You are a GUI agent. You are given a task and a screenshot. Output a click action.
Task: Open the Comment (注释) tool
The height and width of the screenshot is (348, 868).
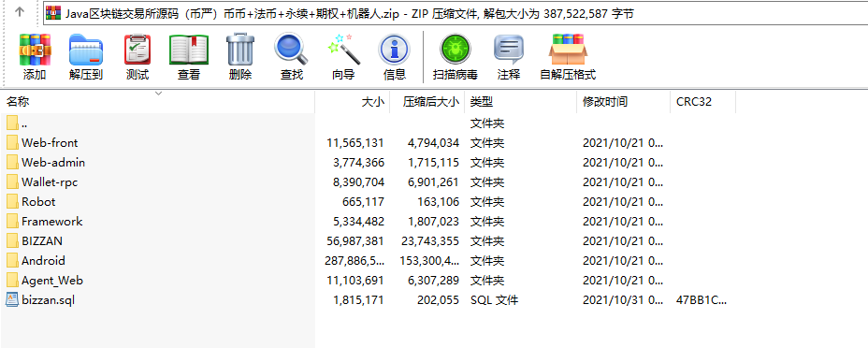(509, 57)
